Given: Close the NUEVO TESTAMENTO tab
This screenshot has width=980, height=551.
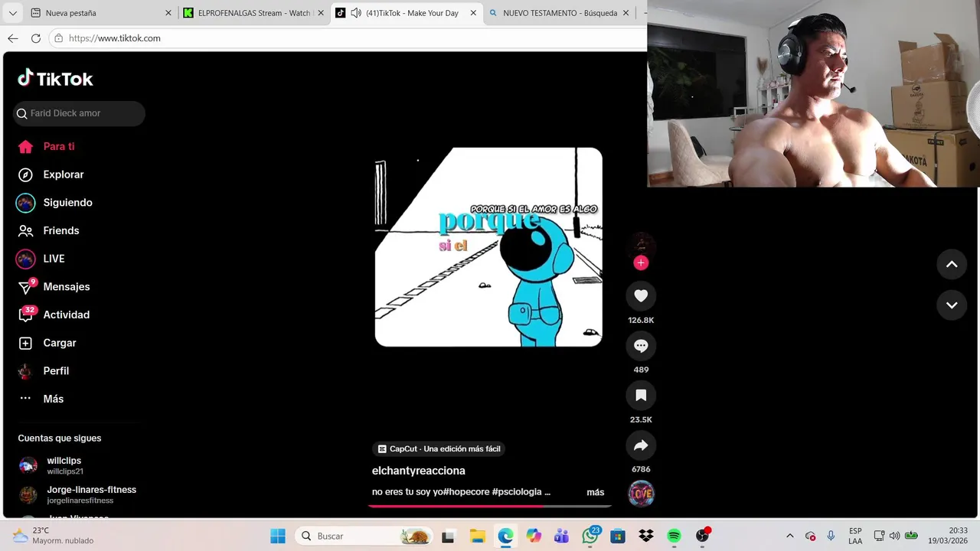Looking at the screenshot, I should 626,13.
